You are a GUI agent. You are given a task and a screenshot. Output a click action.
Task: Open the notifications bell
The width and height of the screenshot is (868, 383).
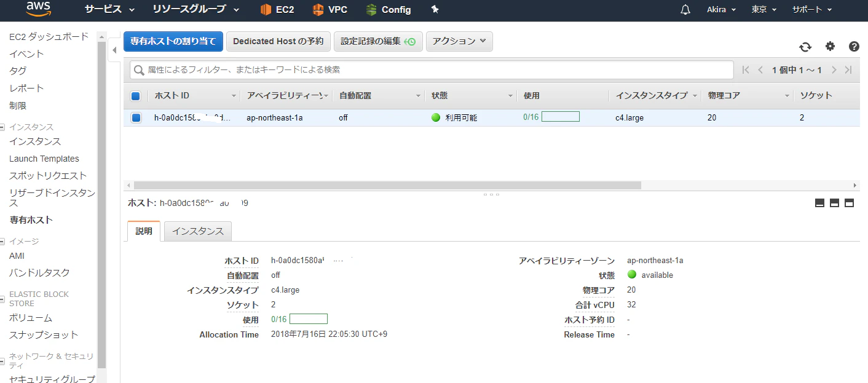pyautogui.click(x=685, y=10)
